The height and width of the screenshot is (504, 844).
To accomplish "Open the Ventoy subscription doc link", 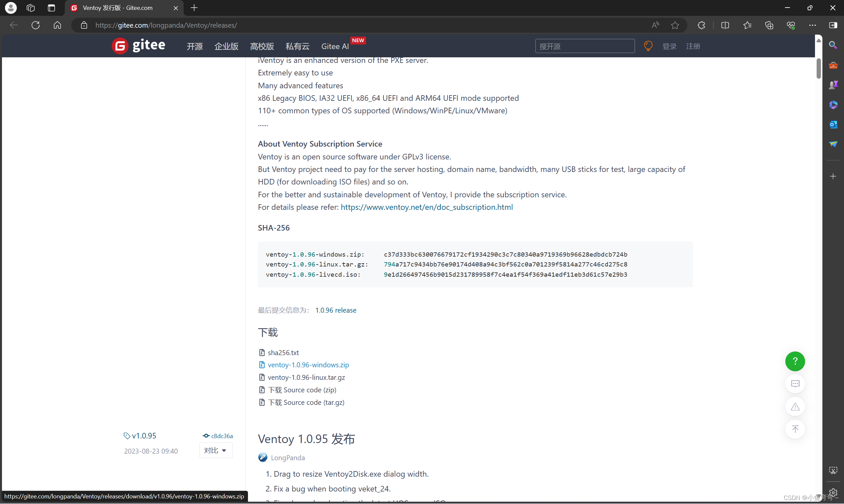I will click(427, 207).
